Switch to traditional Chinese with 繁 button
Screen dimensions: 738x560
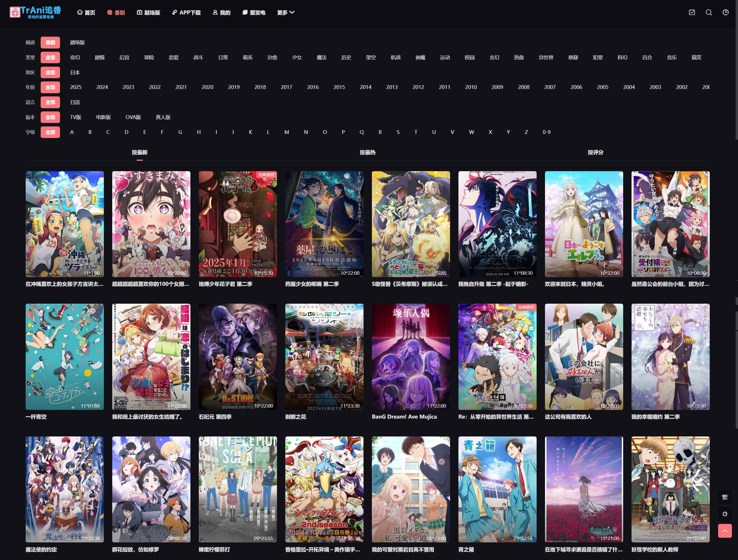725,497
